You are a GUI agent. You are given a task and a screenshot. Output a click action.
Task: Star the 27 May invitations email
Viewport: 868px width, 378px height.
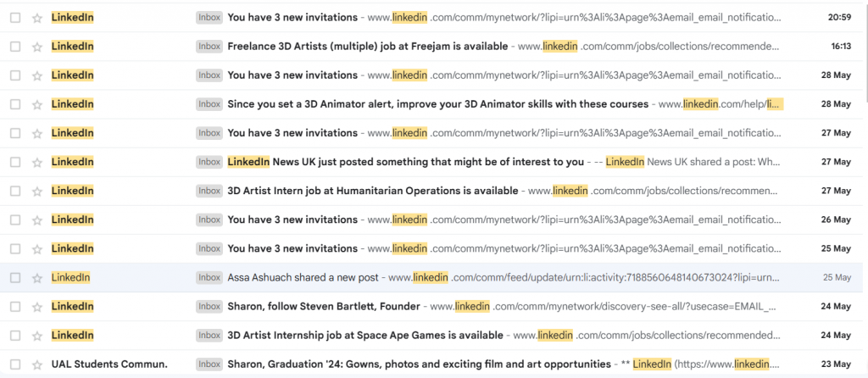pyautogui.click(x=37, y=133)
